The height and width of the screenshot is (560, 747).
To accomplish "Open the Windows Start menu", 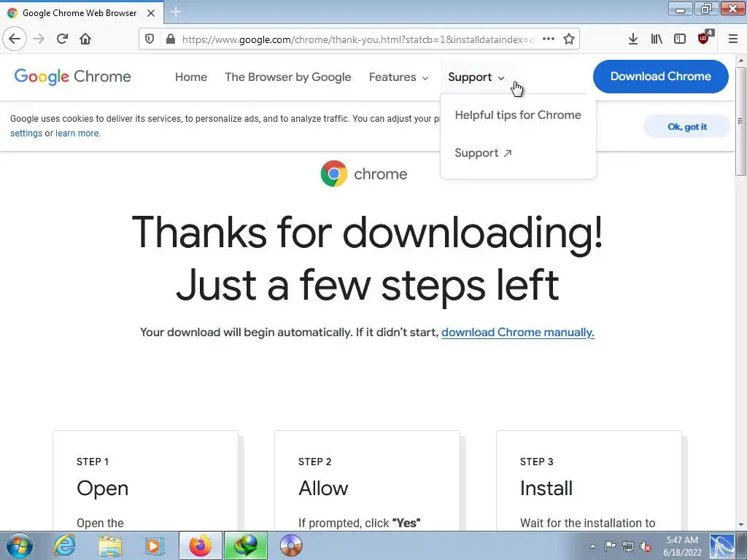I will click(x=20, y=545).
